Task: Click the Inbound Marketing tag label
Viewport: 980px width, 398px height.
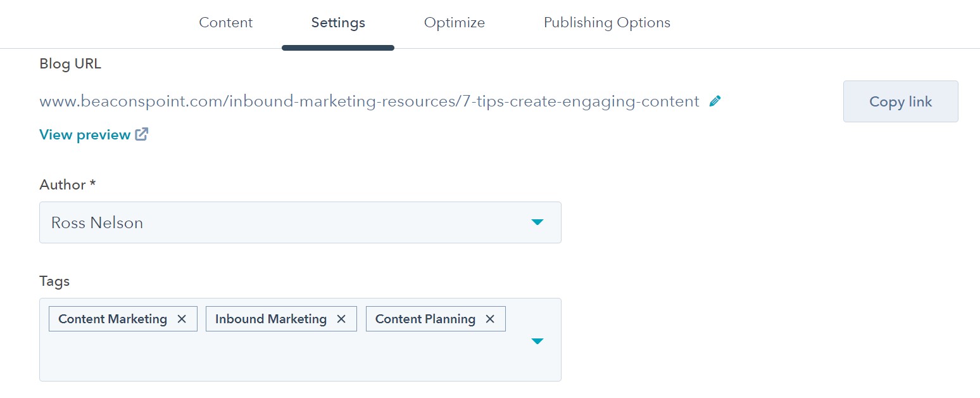Action: click(271, 319)
